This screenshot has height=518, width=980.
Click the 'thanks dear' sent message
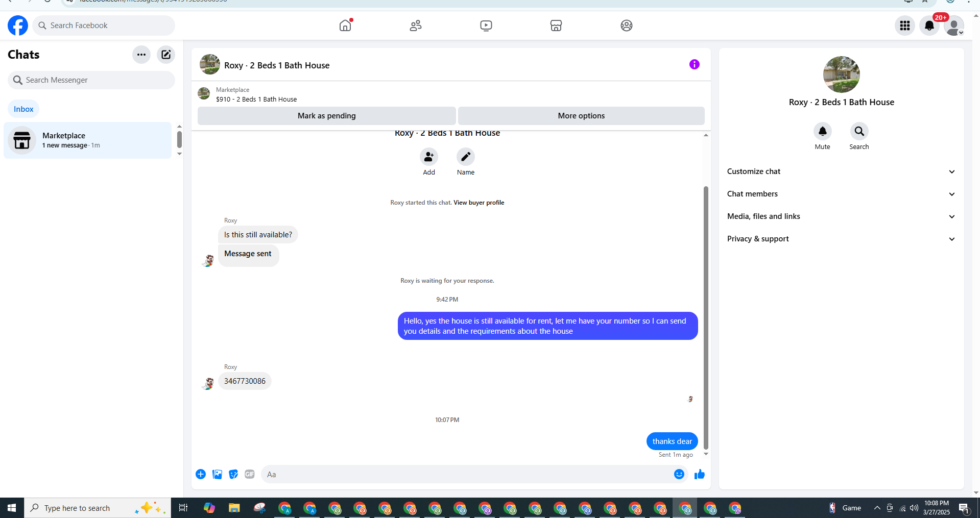point(672,441)
